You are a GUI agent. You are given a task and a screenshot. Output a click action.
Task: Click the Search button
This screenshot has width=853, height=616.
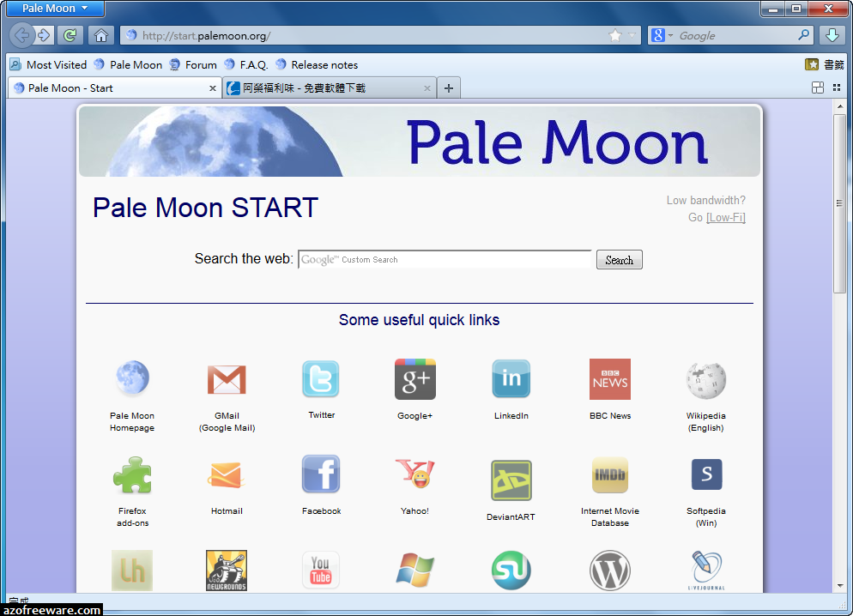coord(619,260)
